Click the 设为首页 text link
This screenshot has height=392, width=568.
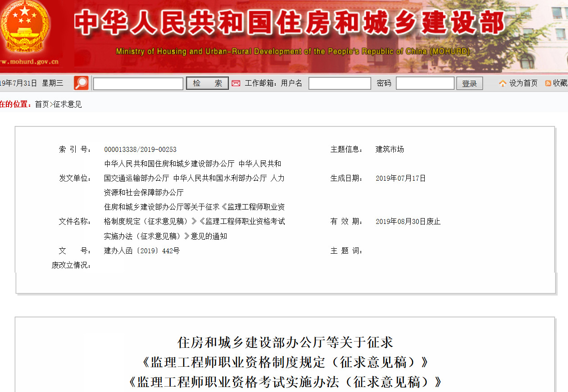pos(523,83)
